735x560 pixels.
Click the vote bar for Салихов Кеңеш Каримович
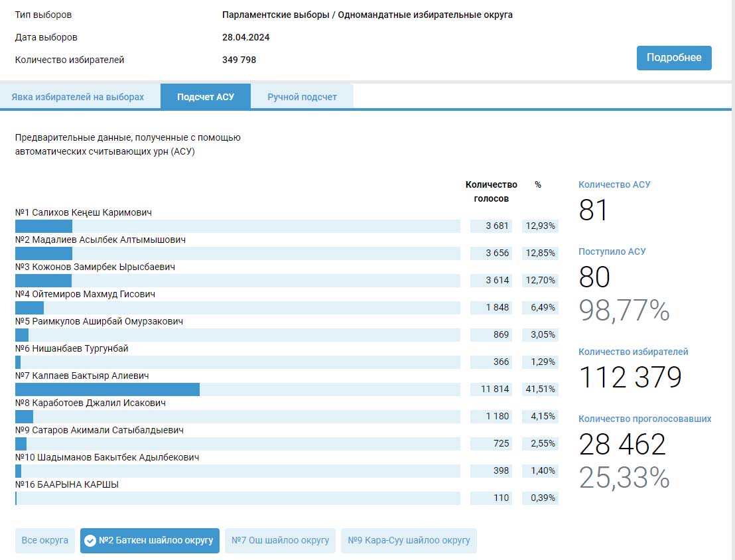(x=44, y=226)
